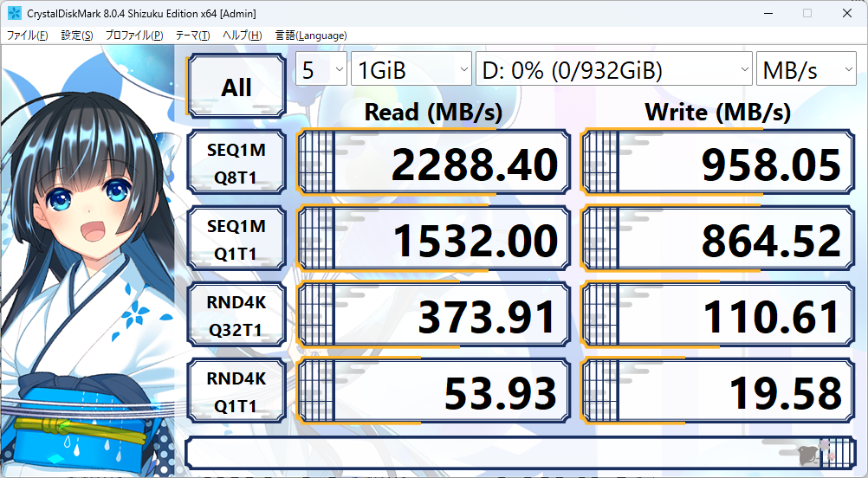Screen dimensions: 868x478
Task: Open the テーマ(T) theme menu
Action: pyautogui.click(x=192, y=36)
